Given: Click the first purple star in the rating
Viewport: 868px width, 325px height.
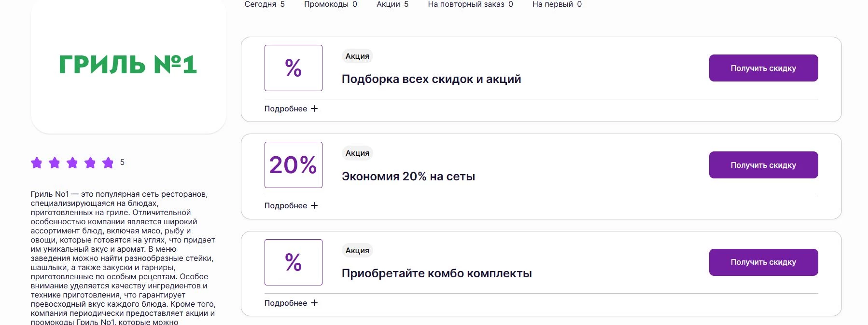Looking at the screenshot, I should pos(38,163).
